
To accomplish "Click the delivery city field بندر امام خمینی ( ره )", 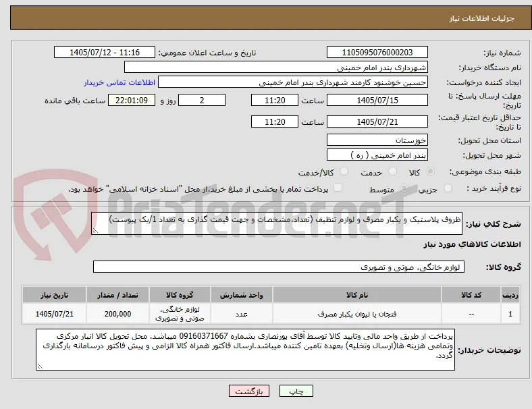I will click(x=377, y=155).
